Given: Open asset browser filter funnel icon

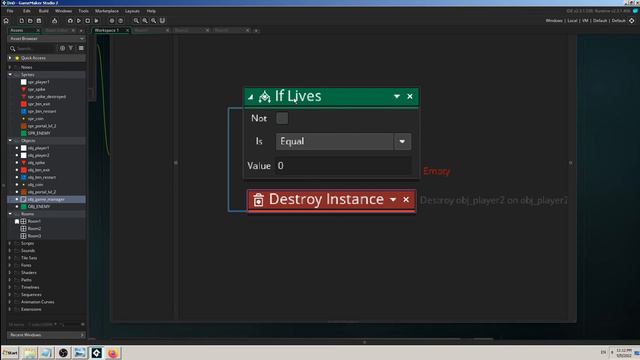Looking at the screenshot, I should click(71, 48).
